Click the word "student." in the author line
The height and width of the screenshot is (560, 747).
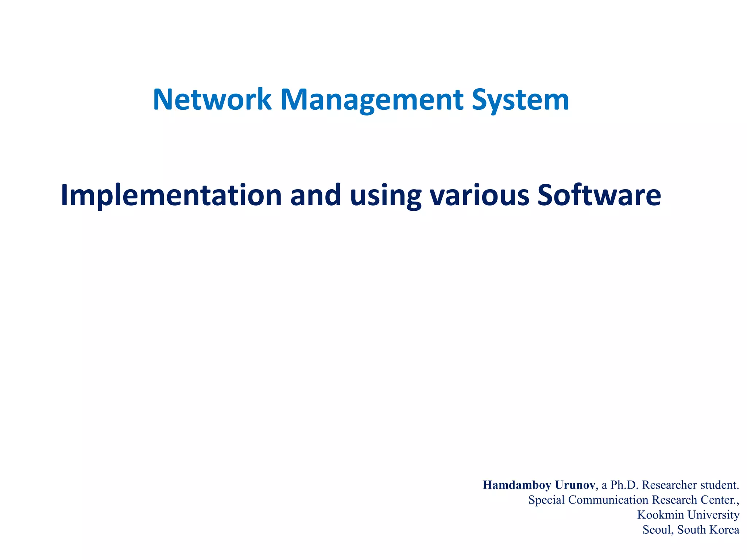[x=720, y=485]
